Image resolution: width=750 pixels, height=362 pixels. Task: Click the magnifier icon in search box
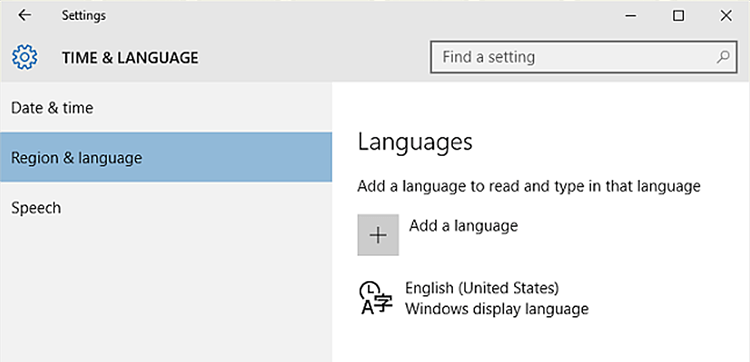click(723, 57)
